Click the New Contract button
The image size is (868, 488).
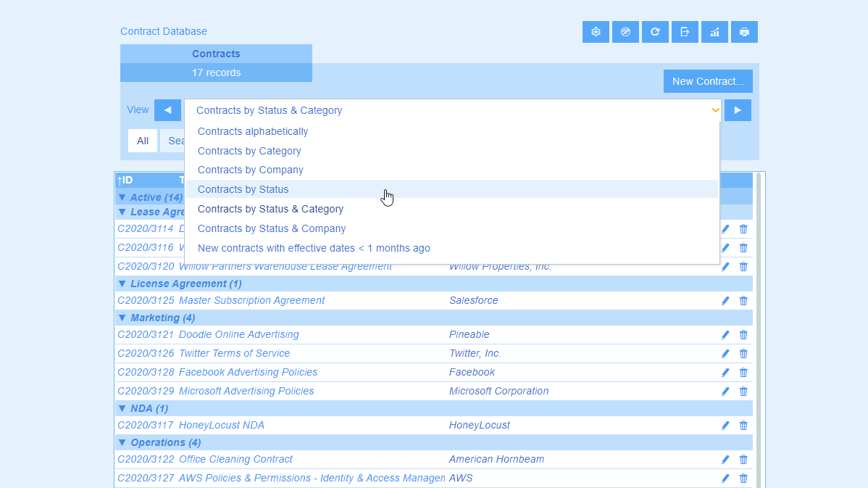pyautogui.click(x=707, y=81)
